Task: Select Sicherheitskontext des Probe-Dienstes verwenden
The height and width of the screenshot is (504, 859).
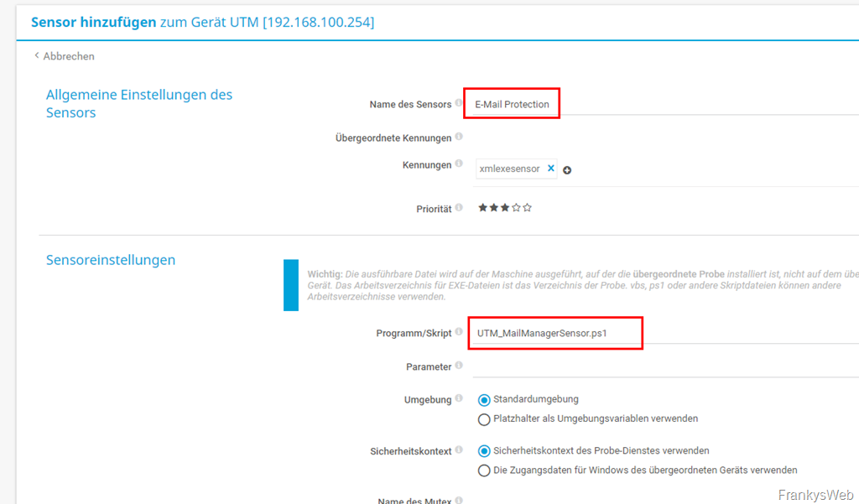Action: click(484, 451)
